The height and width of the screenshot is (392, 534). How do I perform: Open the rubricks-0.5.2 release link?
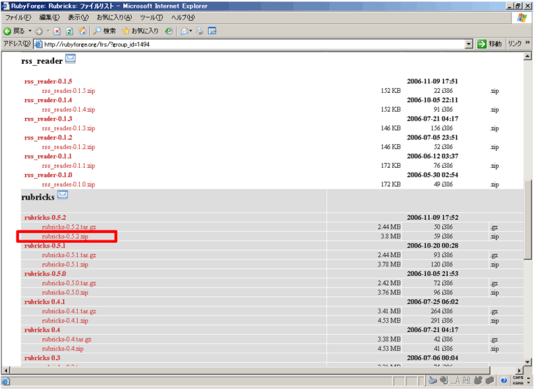pyautogui.click(x=45, y=217)
